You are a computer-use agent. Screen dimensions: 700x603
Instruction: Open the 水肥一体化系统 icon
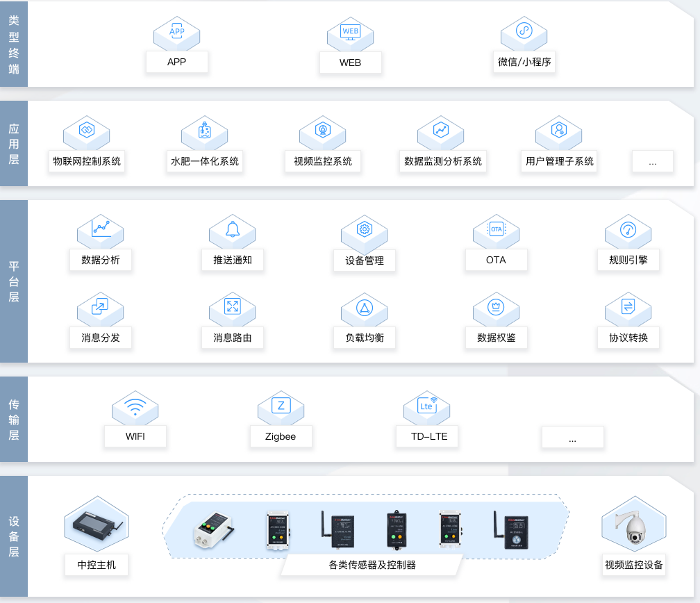pyautogui.click(x=205, y=131)
